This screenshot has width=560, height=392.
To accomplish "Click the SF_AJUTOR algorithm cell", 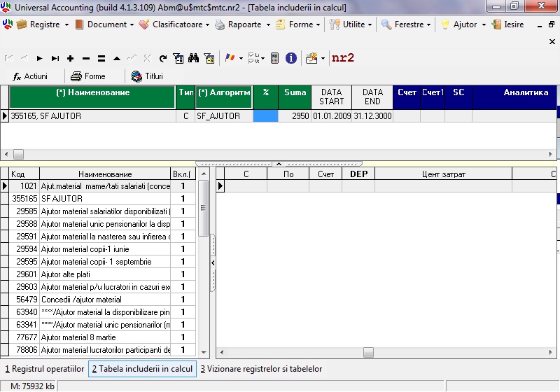I will click(224, 116).
